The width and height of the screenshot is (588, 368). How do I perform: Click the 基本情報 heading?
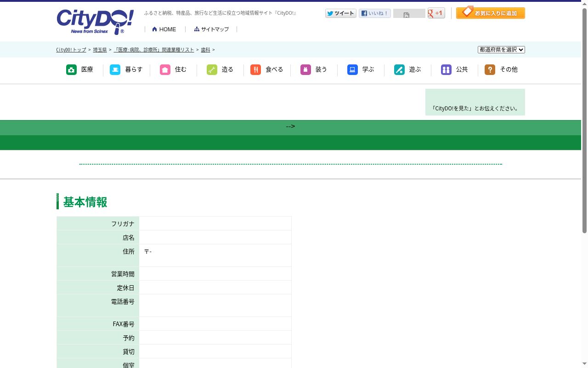point(85,202)
